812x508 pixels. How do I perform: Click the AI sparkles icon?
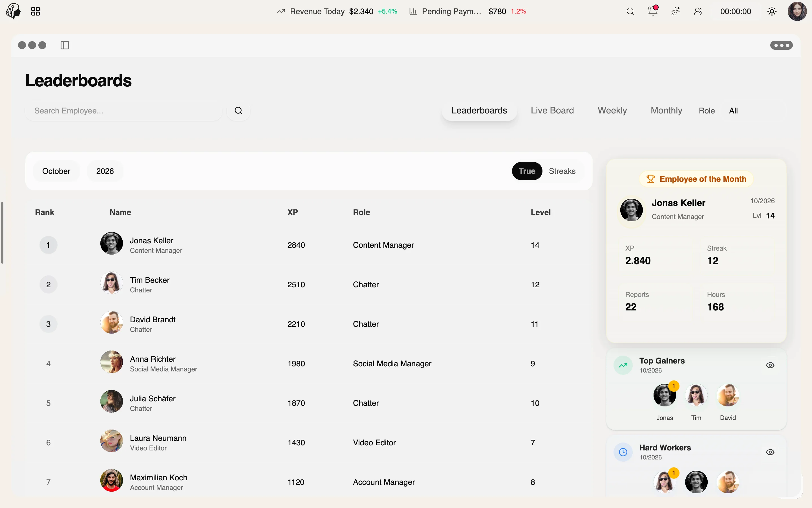(x=676, y=11)
